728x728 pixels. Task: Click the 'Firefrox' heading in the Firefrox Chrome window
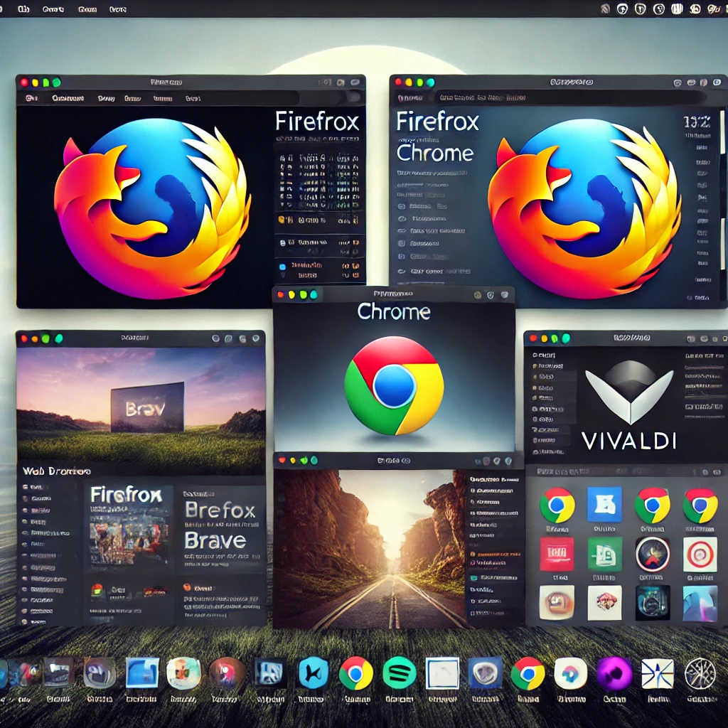(437, 122)
